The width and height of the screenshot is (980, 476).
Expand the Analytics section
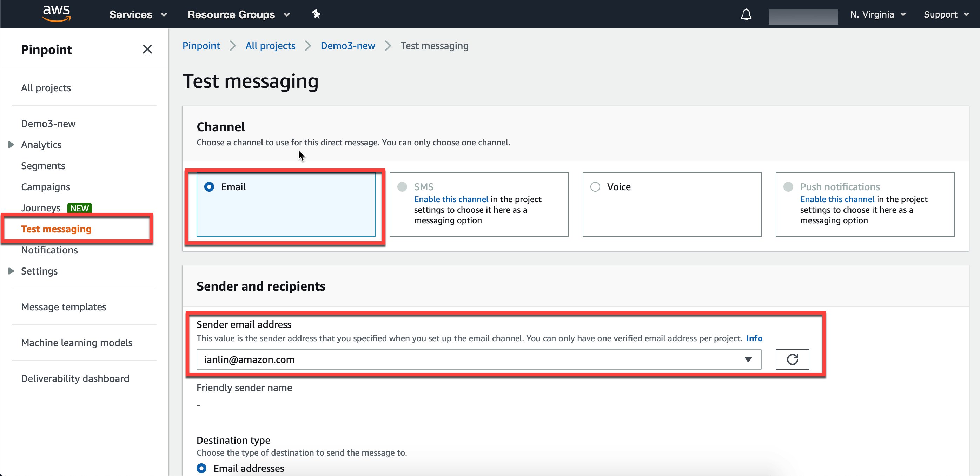(x=11, y=145)
